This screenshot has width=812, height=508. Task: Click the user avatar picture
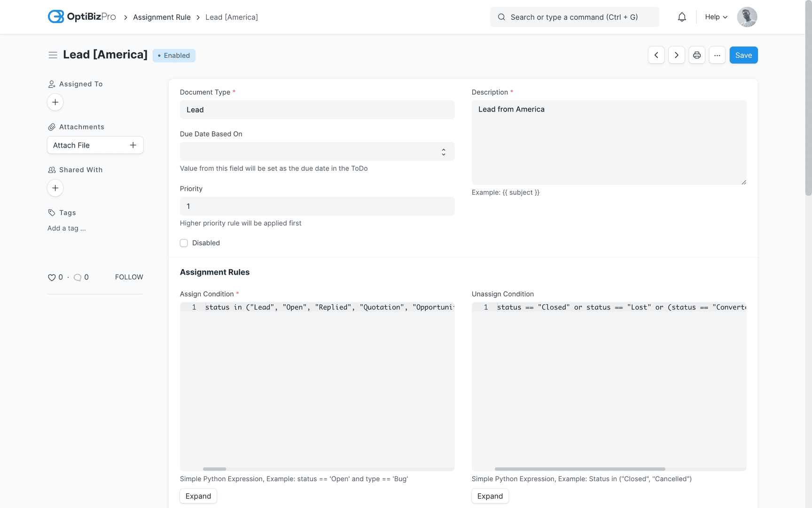pyautogui.click(x=747, y=16)
